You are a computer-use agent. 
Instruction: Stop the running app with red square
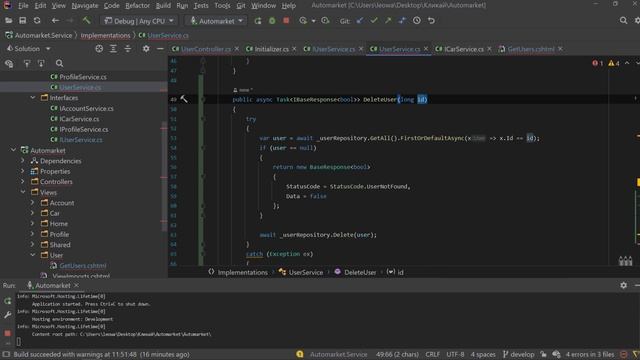(286, 20)
